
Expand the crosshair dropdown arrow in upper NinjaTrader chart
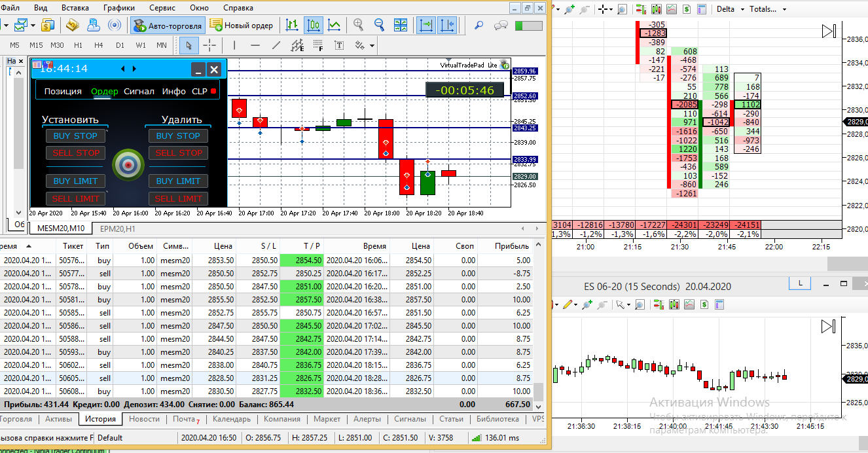point(611,9)
